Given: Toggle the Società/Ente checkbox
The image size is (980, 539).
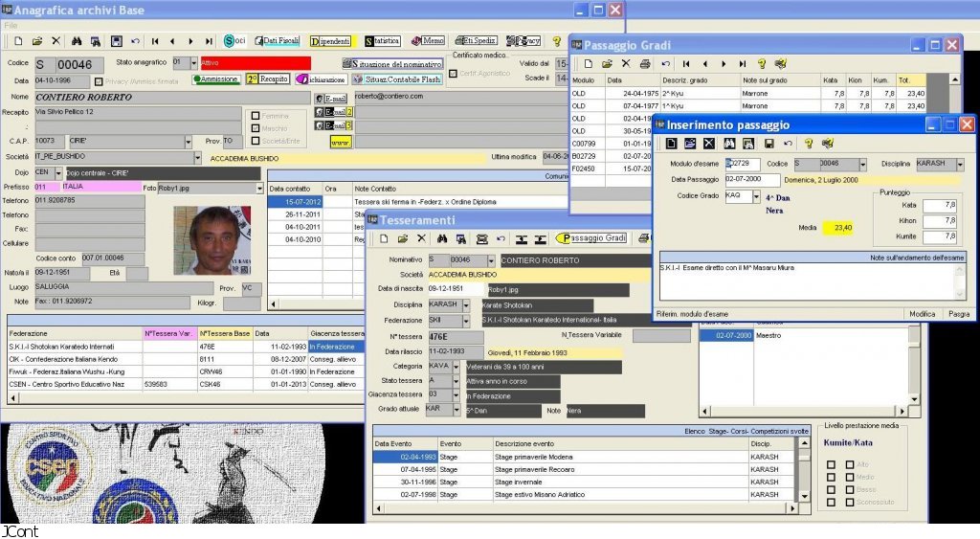Looking at the screenshot, I should pyautogui.click(x=255, y=139).
